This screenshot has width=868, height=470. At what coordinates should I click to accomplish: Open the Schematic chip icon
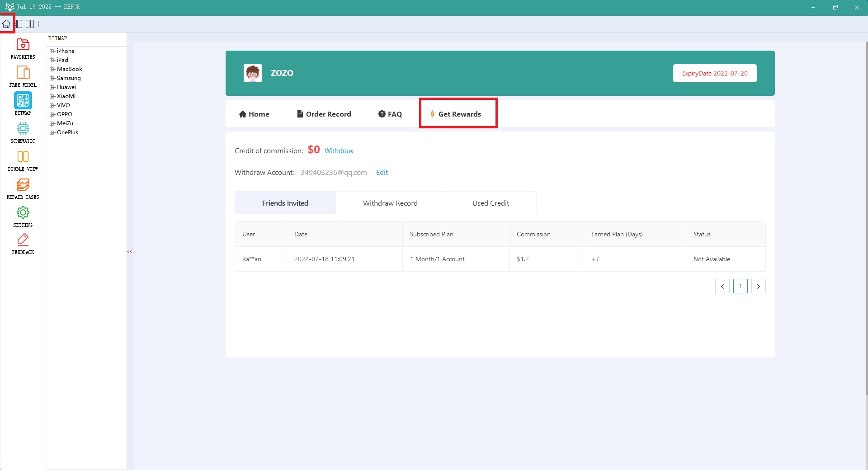point(23,129)
